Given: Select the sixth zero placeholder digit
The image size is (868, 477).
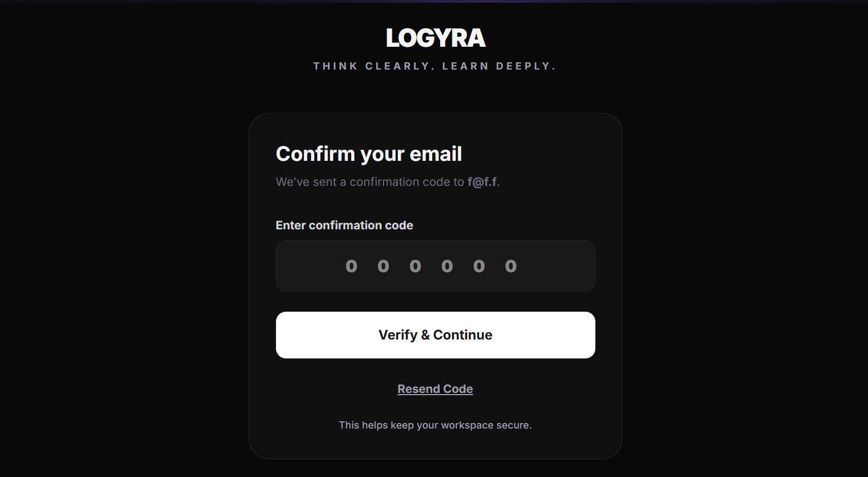Looking at the screenshot, I should tap(511, 266).
